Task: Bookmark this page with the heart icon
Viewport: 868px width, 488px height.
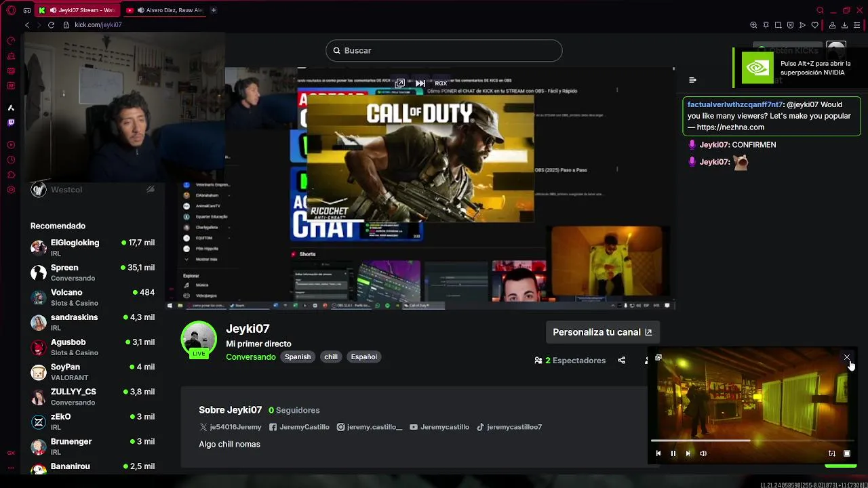Action: 814,25
